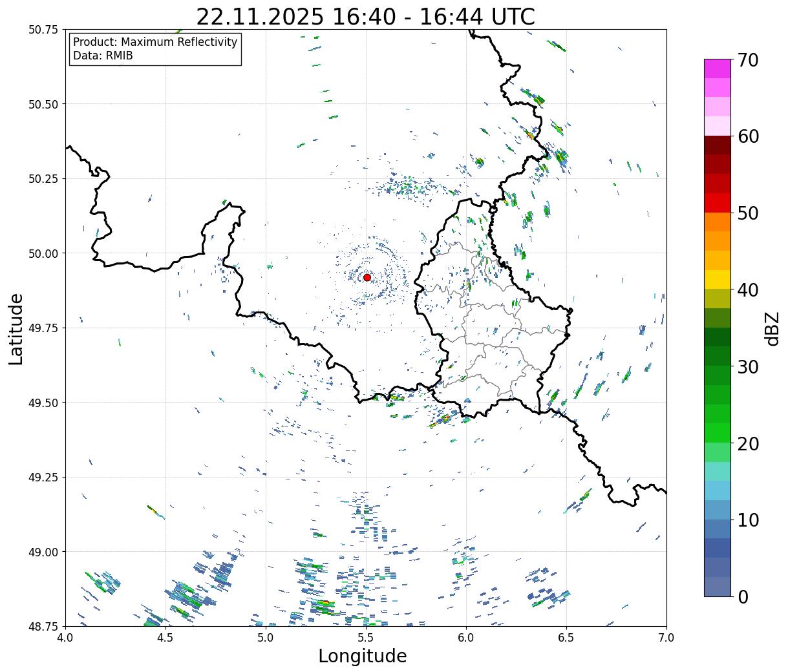The image size is (788, 672).
Task: Click 'Data: RMIB' in the info box
Action: (103, 56)
